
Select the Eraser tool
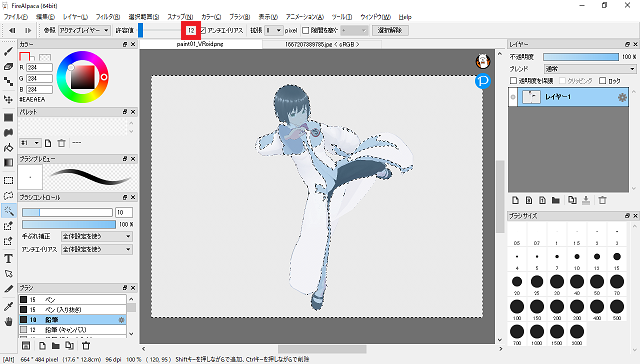coord(9,67)
